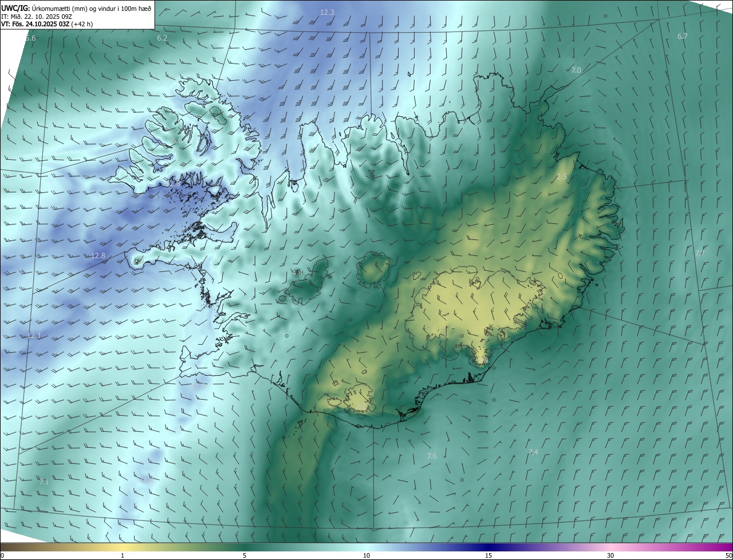The image size is (733, 560).
Task: Click the 6.7 value label on the map
Action: (x=682, y=36)
